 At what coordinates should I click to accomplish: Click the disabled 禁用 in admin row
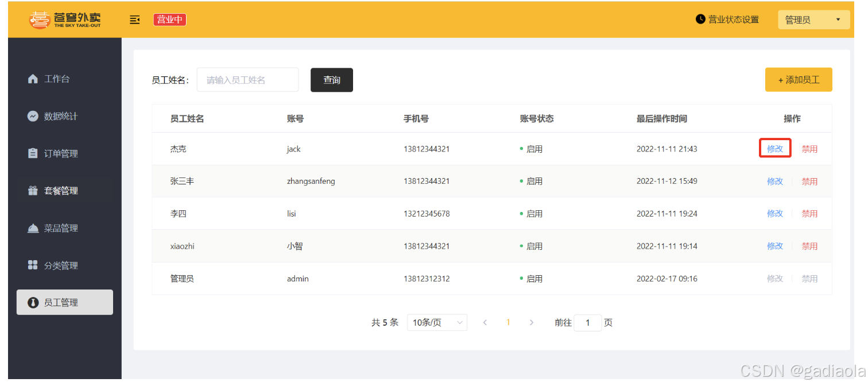click(x=809, y=279)
